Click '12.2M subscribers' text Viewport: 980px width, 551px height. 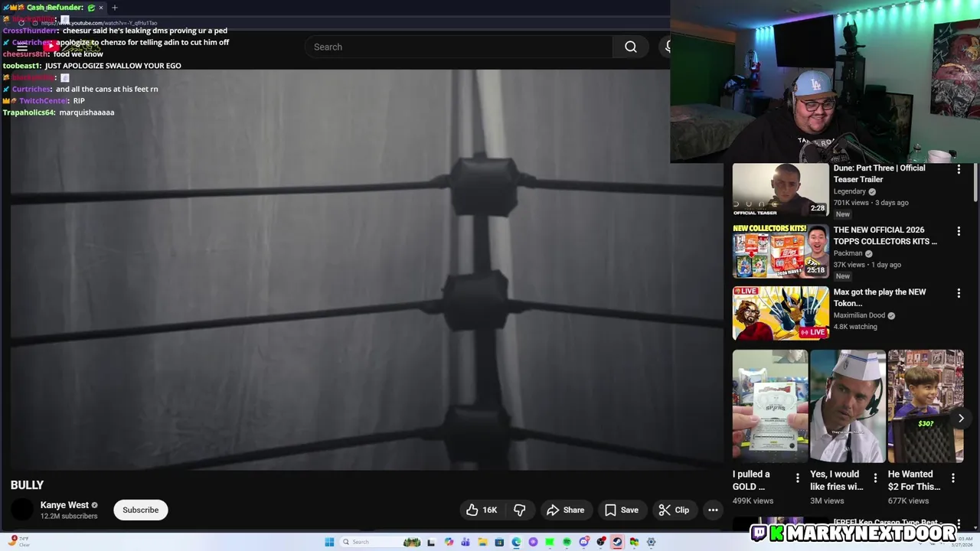69,517
